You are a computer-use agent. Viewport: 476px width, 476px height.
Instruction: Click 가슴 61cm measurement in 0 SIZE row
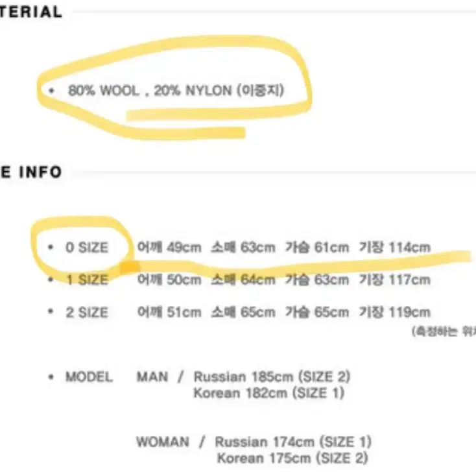pos(317,248)
